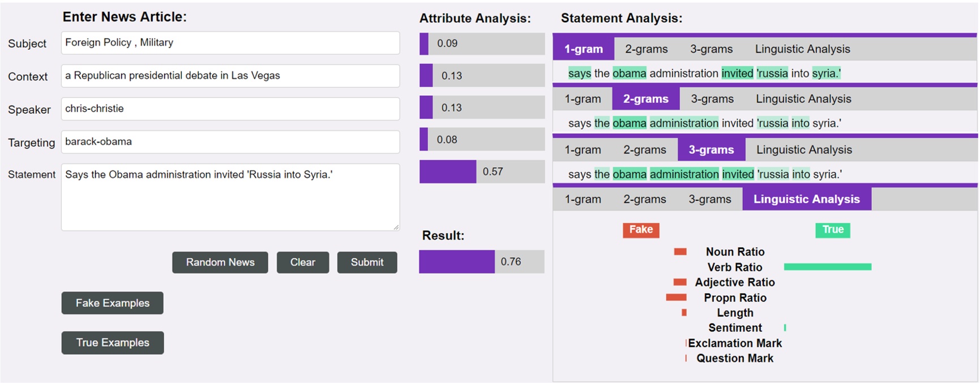Open the True Examples list

pyautogui.click(x=112, y=342)
